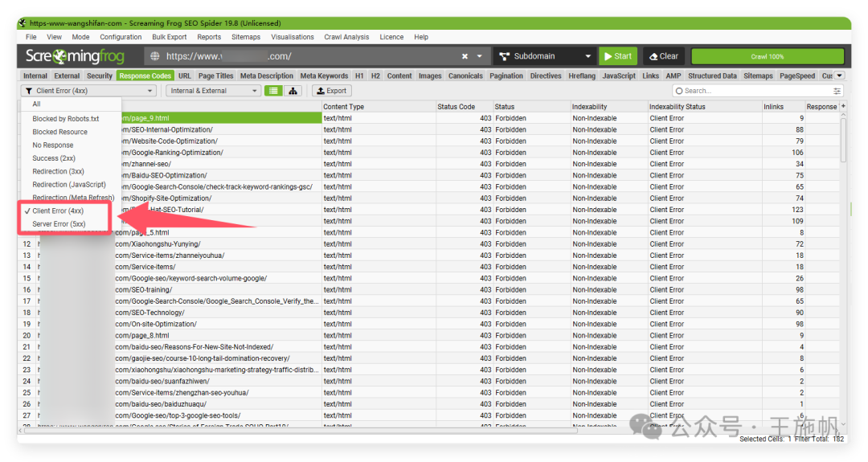Click Filter Total in status bar
The width and height of the screenshot is (868, 462).
pyautogui.click(x=819, y=440)
